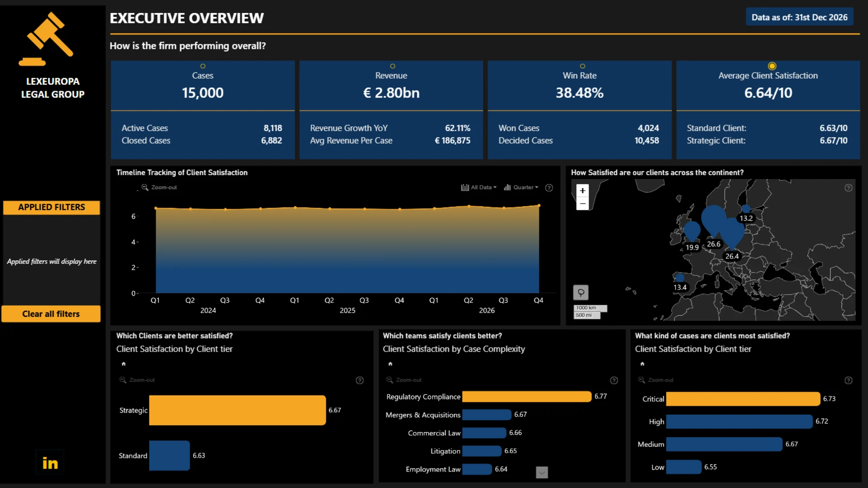
Task: Select the Win Rate KPI radio button
Action: point(582,66)
